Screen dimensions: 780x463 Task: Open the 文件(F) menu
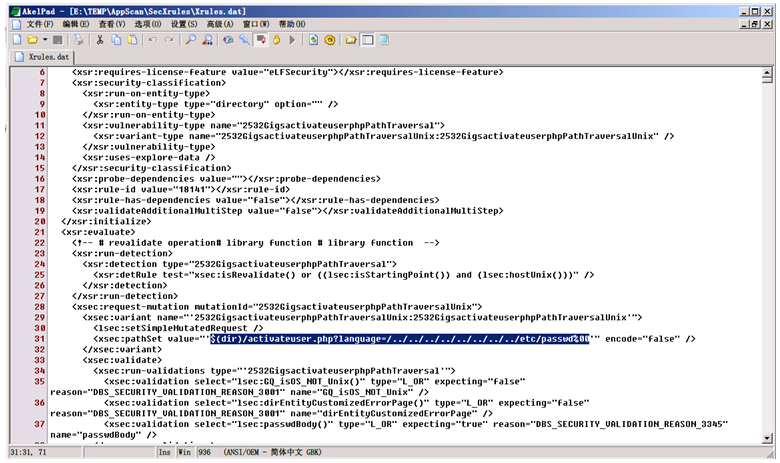tap(40, 24)
